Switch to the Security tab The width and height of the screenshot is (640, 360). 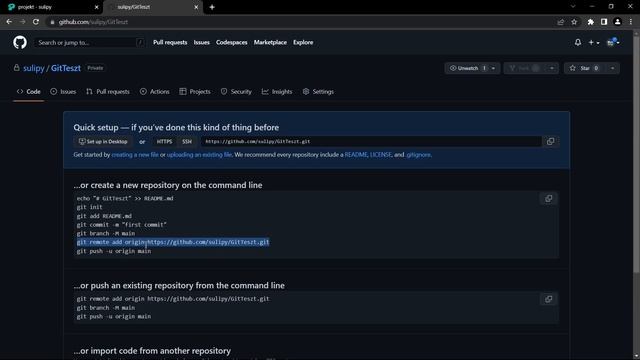(x=236, y=92)
